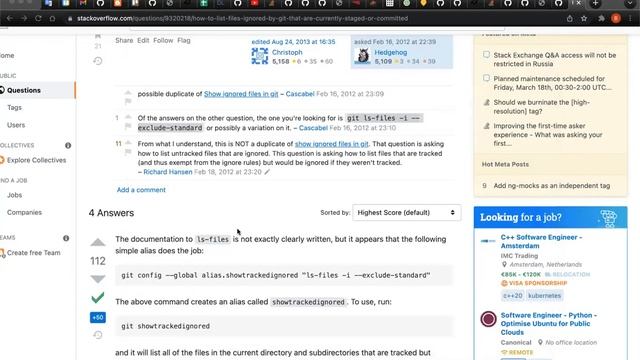640x360 pixels.
Task: Open the Richard Hansen user link
Action: point(168,172)
